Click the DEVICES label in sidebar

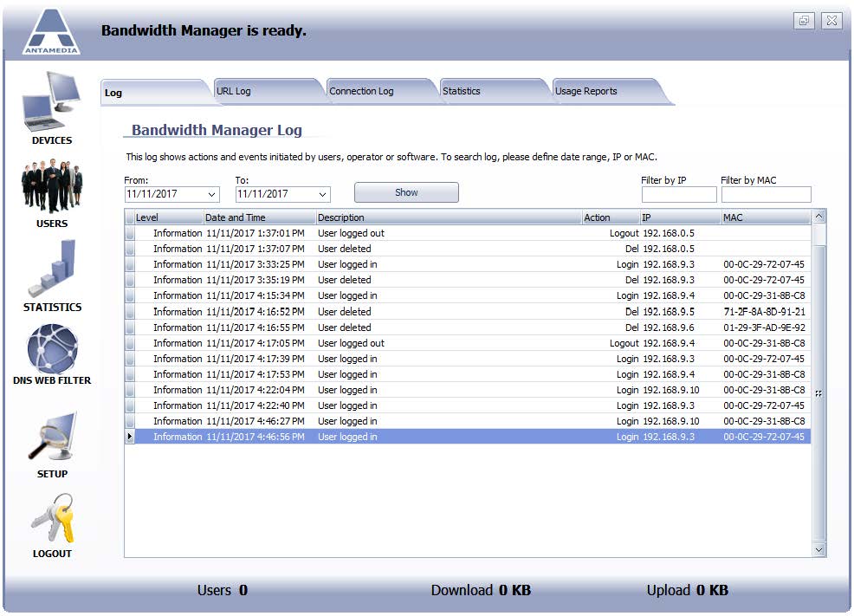pos(52,140)
